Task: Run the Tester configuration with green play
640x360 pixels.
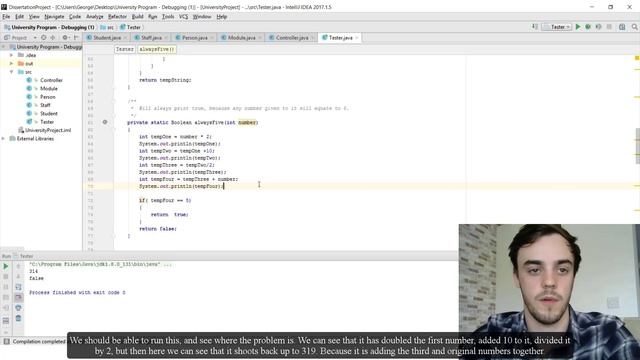Action: (578, 27)
